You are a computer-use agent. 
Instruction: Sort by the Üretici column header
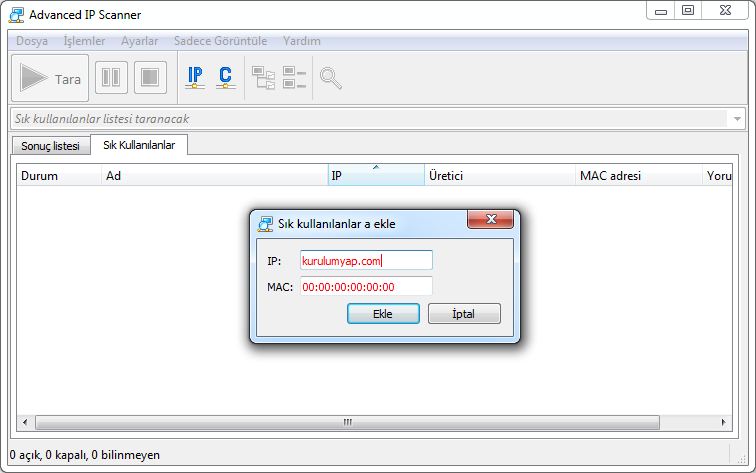point(500,176)
